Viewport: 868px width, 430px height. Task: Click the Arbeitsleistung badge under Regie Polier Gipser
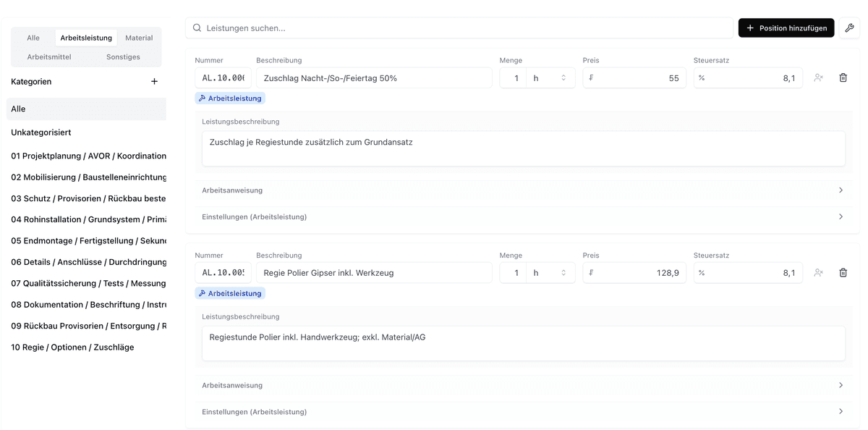pos(230,293)
